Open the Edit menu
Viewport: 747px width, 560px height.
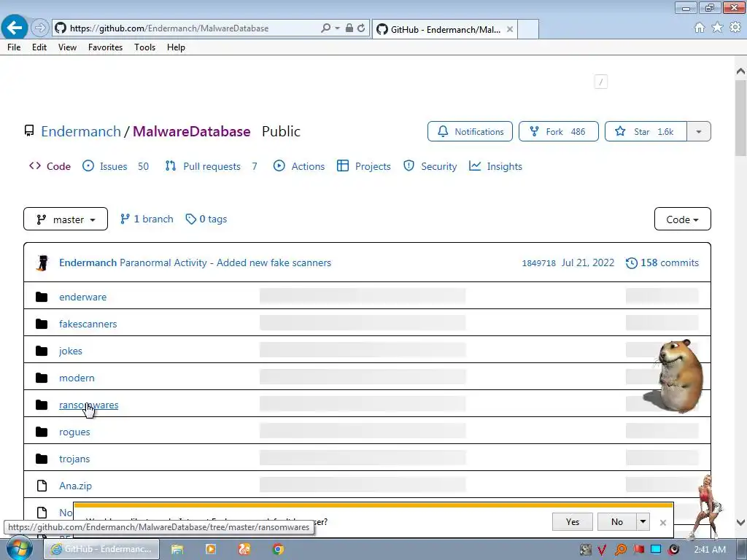point(39,47)
